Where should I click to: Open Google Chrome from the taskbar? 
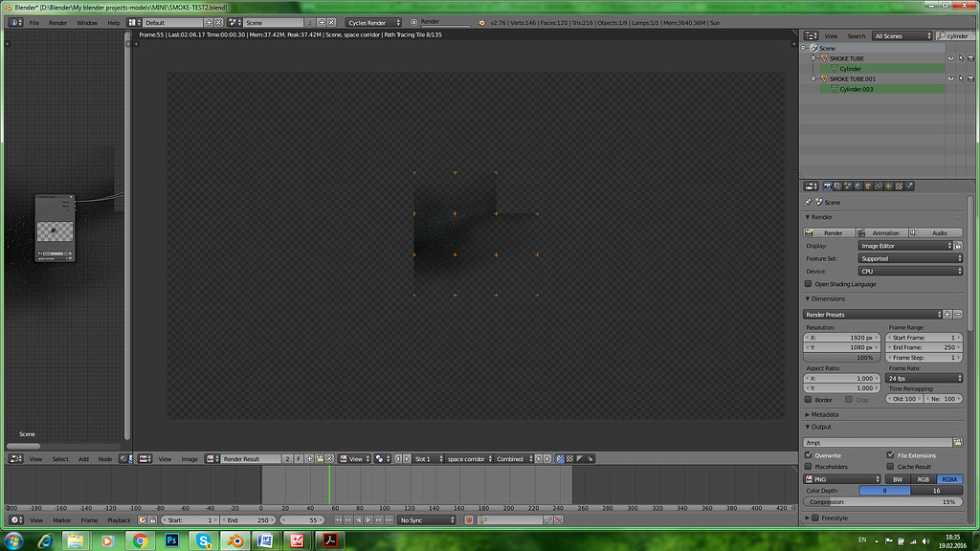coord(140,540)
